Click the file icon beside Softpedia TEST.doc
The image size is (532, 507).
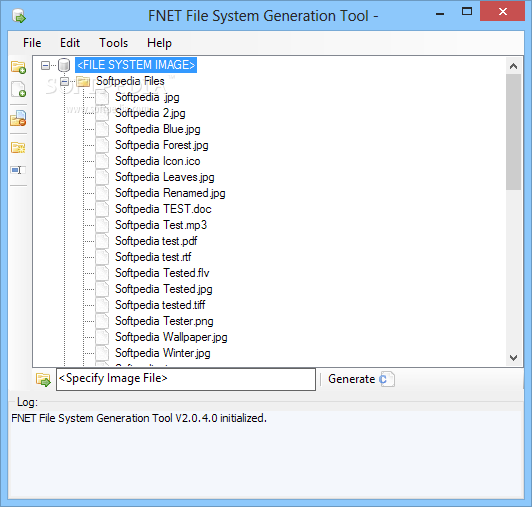[x=102, y=209]
